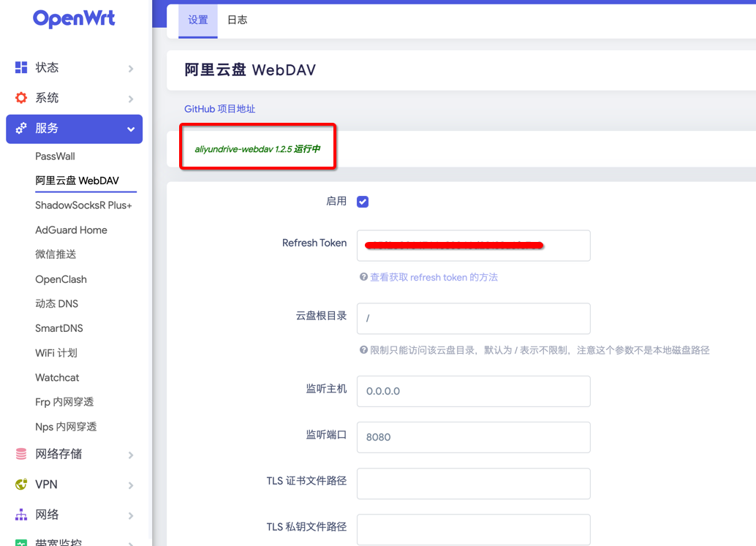This screenshot has height=546, width=756.
Task: Click the 网络 topology icon
Action: coord(21,515)
